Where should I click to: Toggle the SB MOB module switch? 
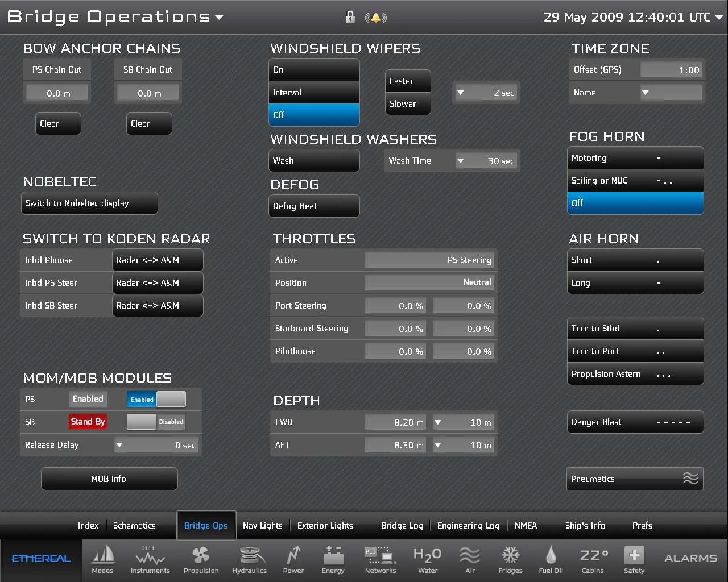click(x=156, y=422)
